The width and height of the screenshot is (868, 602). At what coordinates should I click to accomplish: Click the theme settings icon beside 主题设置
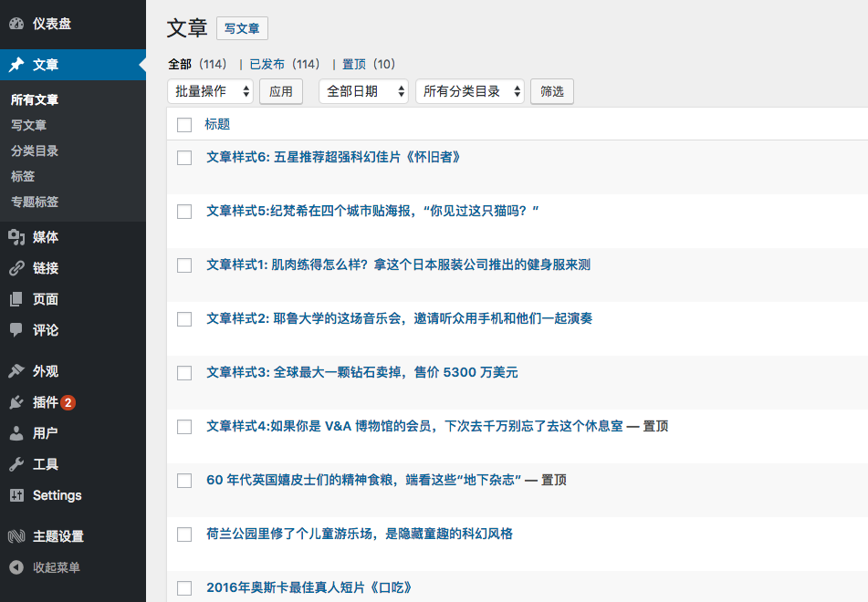[16, 536]
